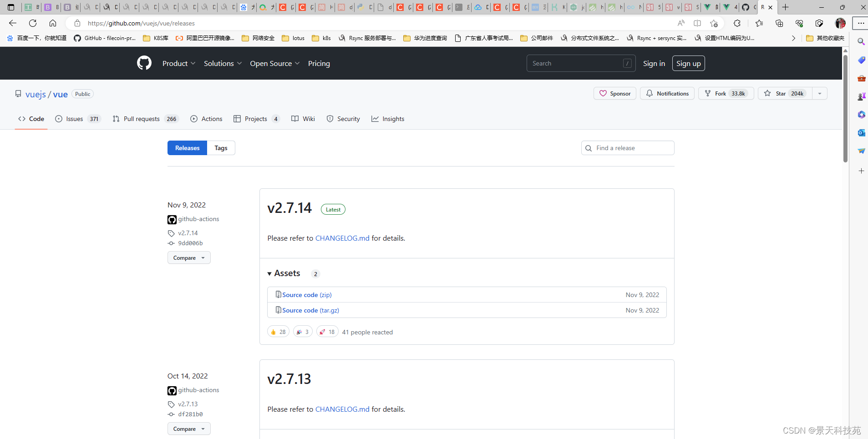
Task: Click the Read aloud icon in address bar
Action: [x=681, y=23]
